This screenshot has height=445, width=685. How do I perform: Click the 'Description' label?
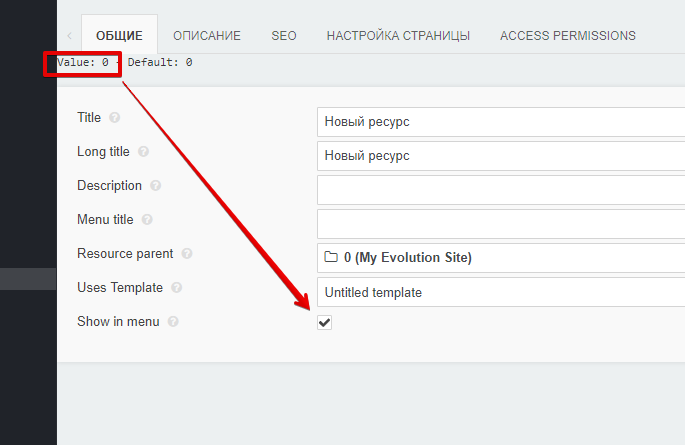tap(110, 186)
